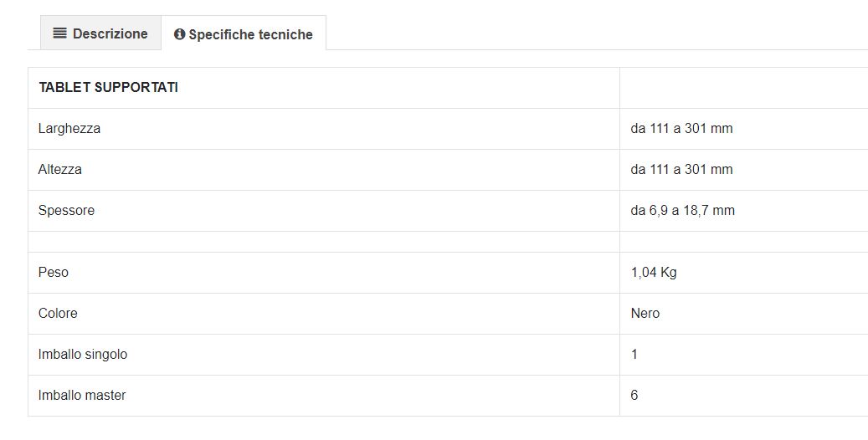Select the Specifiche tecniche tab
The width and height of the screenshot is (868, 440).
pos(244,33)
